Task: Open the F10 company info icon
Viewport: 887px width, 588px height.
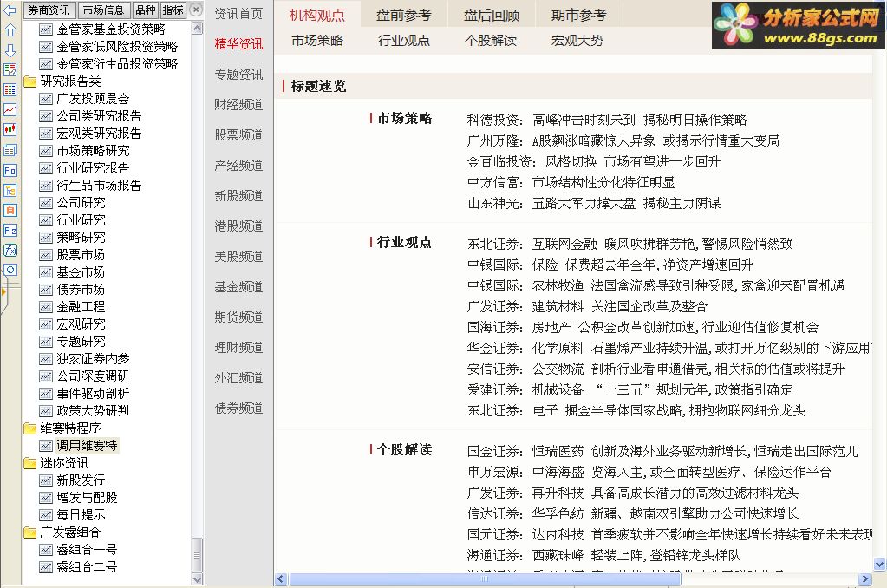Action: 10,170
